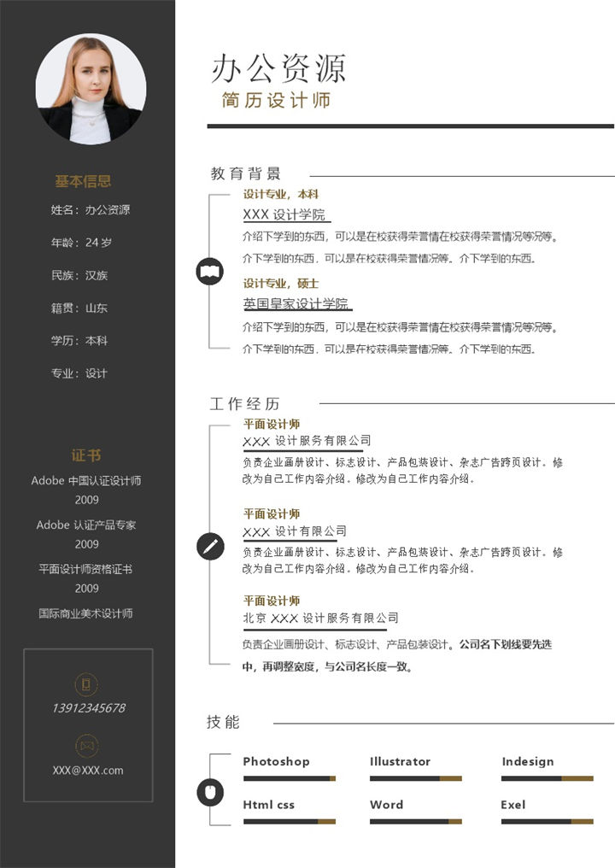Click the 工作经历 section heading
The width and height of the screenshot is (615, 868).
(x=244, y=403)
